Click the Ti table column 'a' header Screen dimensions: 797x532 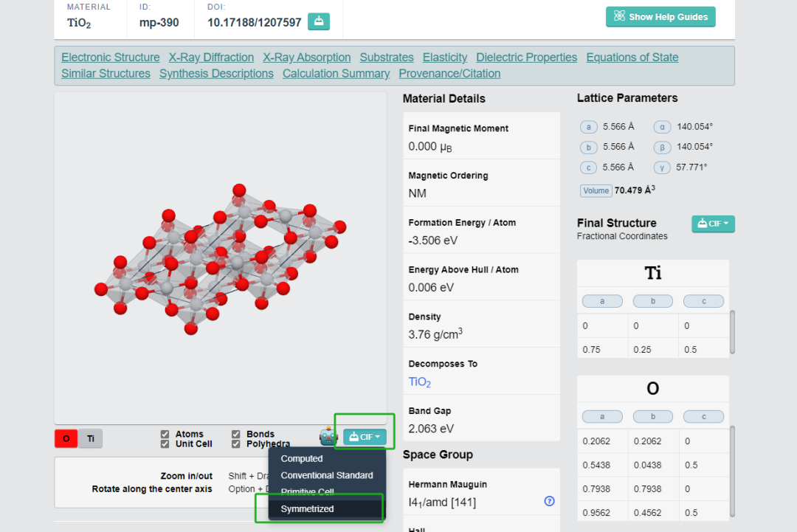(x=602, y=301)
